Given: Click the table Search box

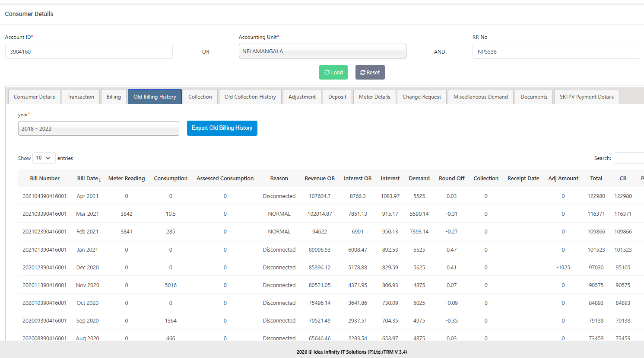Looking at the screenshot, I should [628, 158].
